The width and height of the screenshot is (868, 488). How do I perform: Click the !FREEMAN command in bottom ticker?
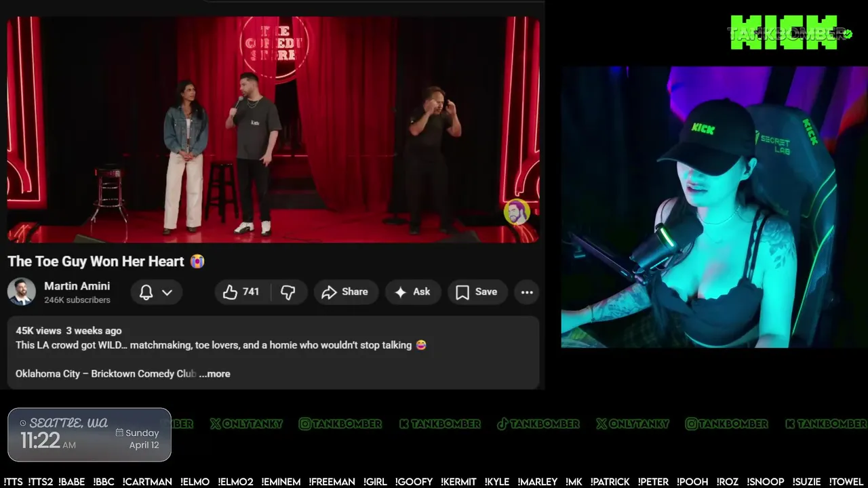tap(332, 482)
